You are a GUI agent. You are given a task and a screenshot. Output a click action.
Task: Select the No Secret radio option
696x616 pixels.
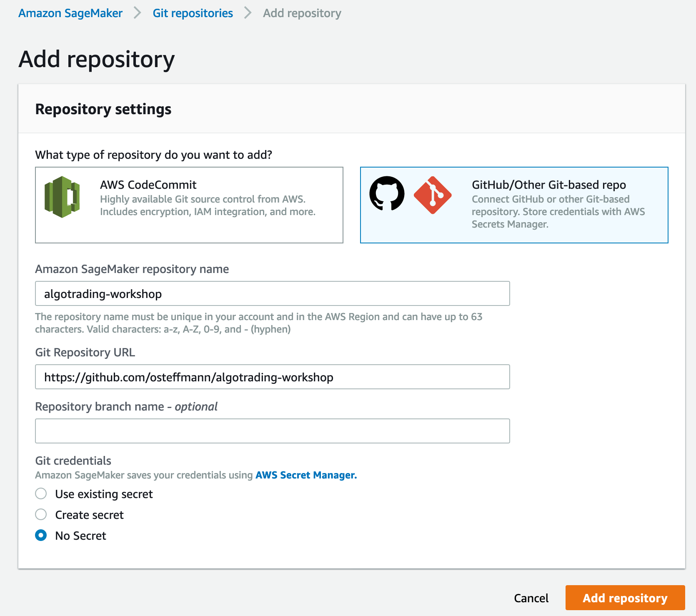(x=41, y=536)
